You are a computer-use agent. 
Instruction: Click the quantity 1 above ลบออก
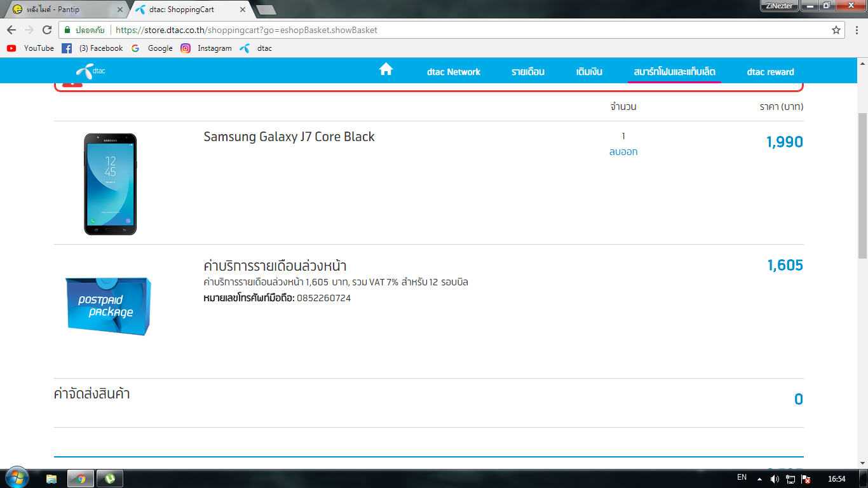point(623,136)
